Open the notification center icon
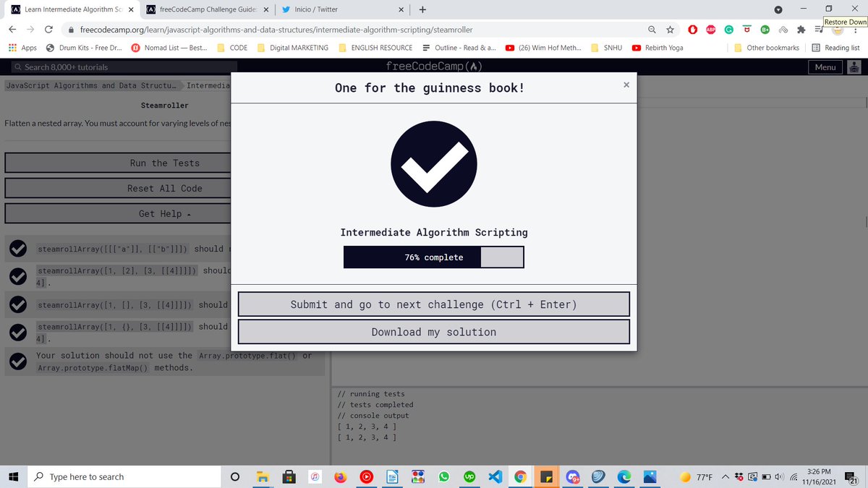868x488 pixels. (x=853, y=477)
